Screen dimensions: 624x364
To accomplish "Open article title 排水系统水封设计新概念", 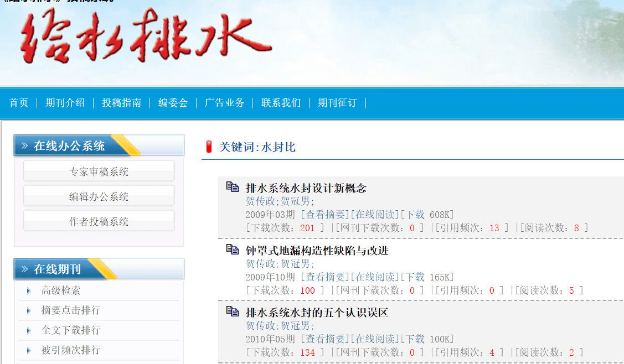I will coord(306,188).
